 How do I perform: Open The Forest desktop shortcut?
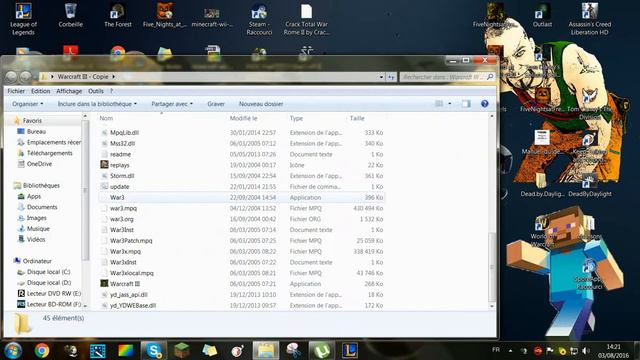click(x=118, y=16)
